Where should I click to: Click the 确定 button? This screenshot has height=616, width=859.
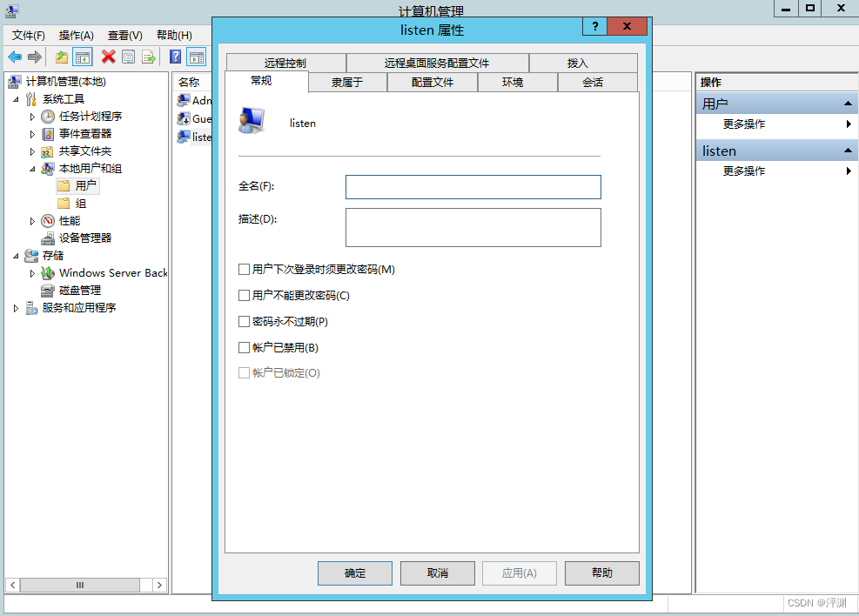(355, 573)
